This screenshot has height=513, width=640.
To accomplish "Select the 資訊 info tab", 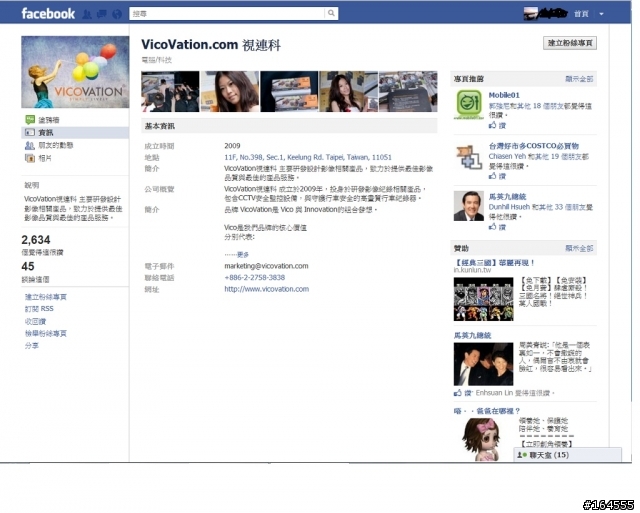I will [x=75, y=133].
